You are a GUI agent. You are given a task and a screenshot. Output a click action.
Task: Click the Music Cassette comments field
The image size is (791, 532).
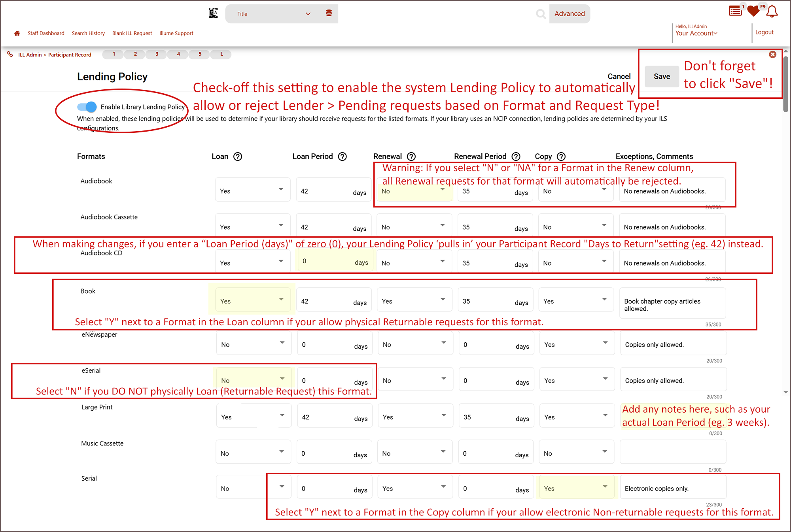click(673, 453)
